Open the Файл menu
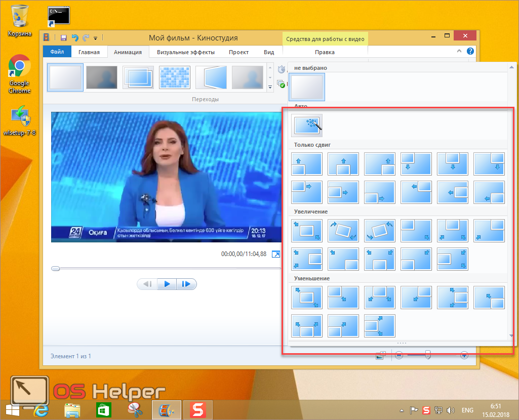Viewport: 519px width, 420px height. point(57,52)
